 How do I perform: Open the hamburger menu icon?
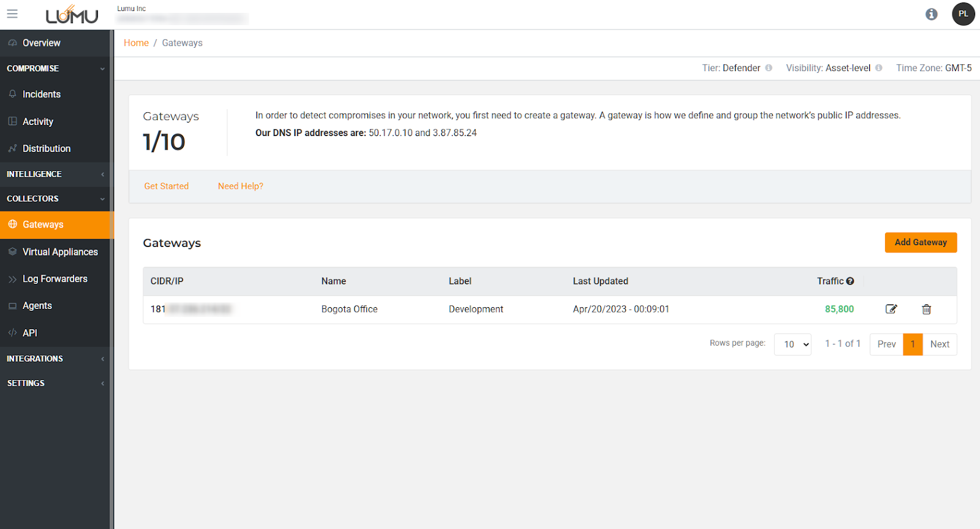coord(12,13)
